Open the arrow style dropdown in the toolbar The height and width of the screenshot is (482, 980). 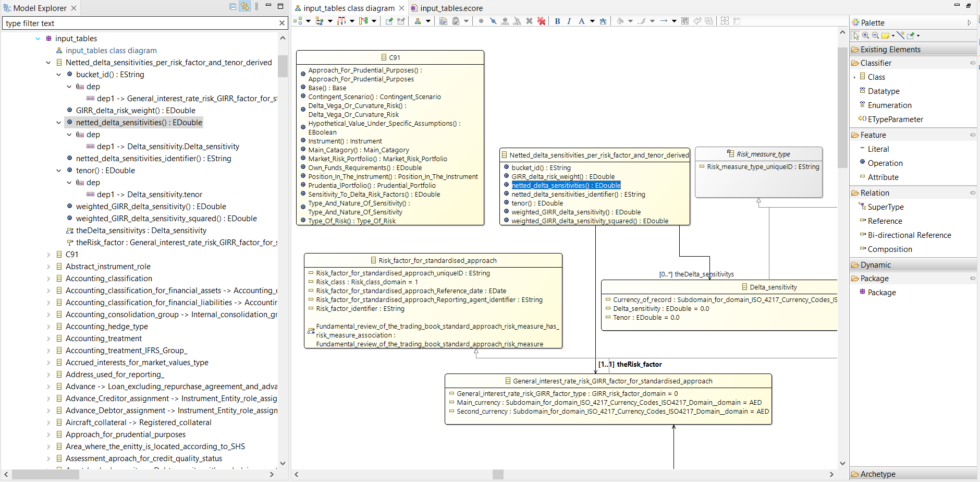pyautogui.click(x=674, y=21)
